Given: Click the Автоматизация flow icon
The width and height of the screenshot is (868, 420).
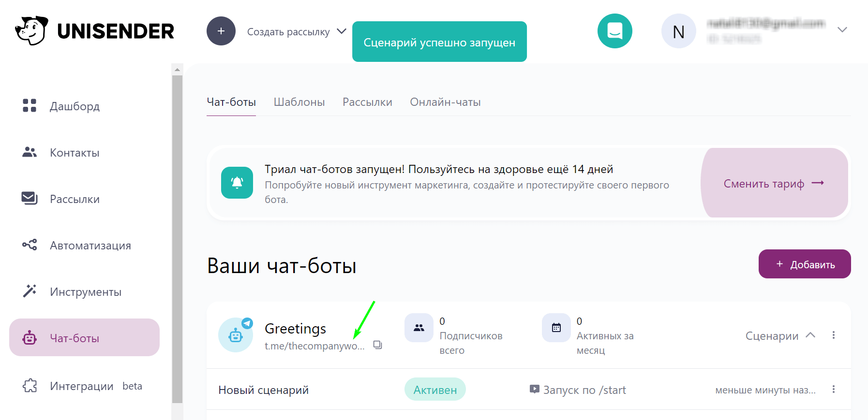Looking at the screenshot, I should [30, 245].
